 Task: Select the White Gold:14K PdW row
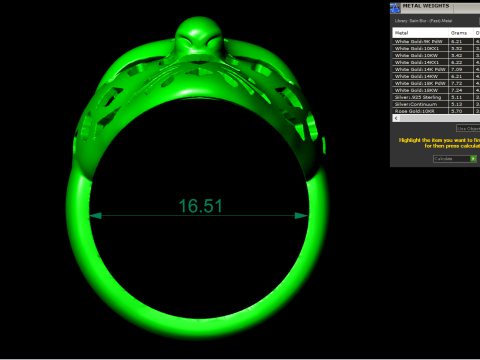click(436, 69)
